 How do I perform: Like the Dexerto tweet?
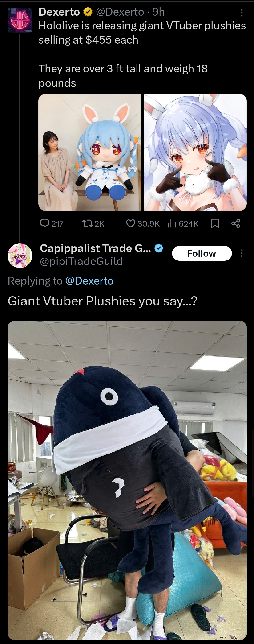143,223
